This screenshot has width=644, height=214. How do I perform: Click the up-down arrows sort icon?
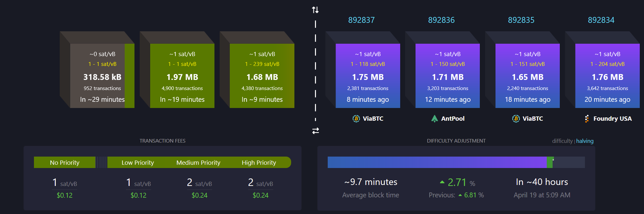point(315,10)
